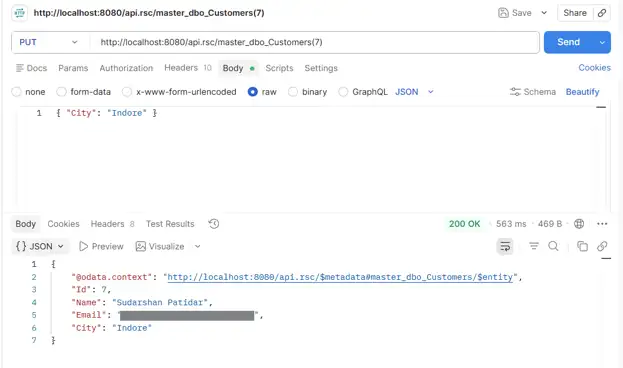The image size is (623, 368).
Task: Open the Cookies link near Send
Action: point(594,68)
